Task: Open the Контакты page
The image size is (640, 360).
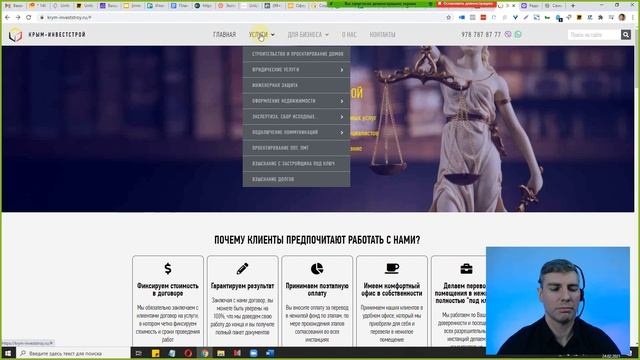Action: [x=382, y=35]
